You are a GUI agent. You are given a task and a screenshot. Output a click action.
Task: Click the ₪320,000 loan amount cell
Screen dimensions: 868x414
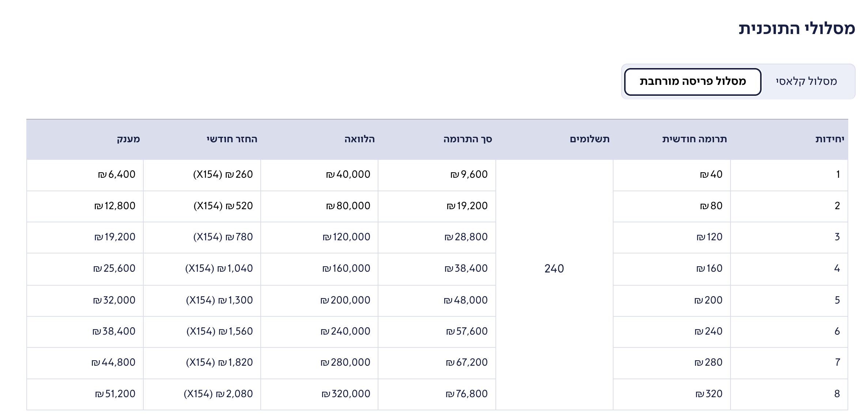[x=346, y=394]
